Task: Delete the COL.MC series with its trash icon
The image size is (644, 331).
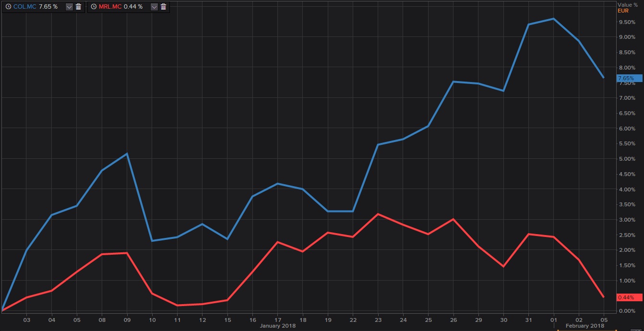Action: (x=78, y=7)
